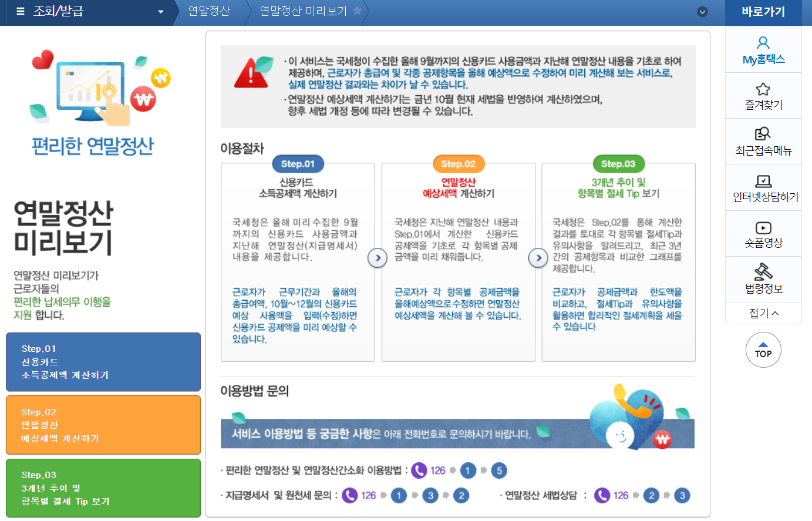
Task: Select the Step.03 green badge
Action: 618,164
